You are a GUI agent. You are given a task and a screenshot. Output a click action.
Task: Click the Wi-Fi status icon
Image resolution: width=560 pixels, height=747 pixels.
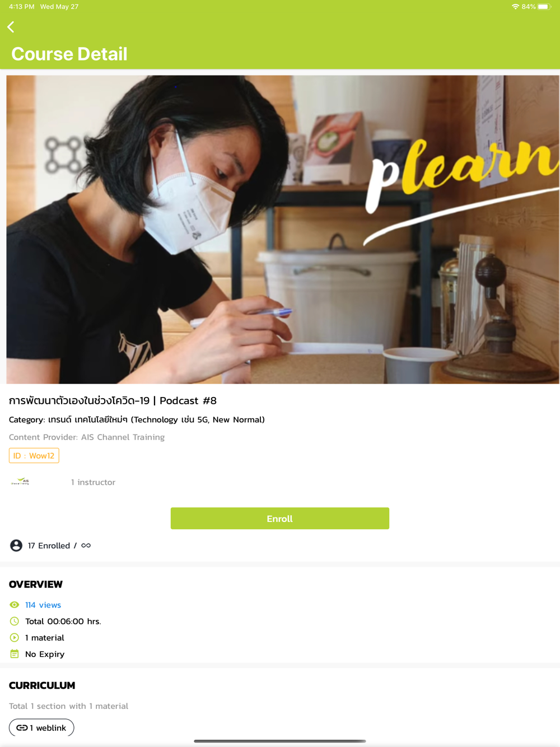[x=515, y=7]
